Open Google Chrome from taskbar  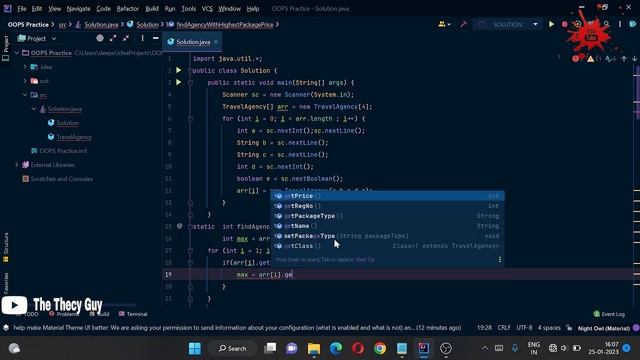point(380,348)
